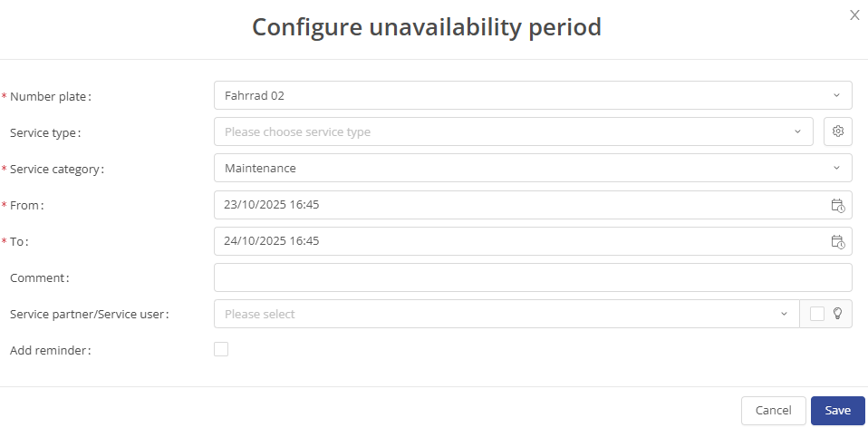Click into the Comment field
The image size is (868, 428).
[x=533, y=277]
